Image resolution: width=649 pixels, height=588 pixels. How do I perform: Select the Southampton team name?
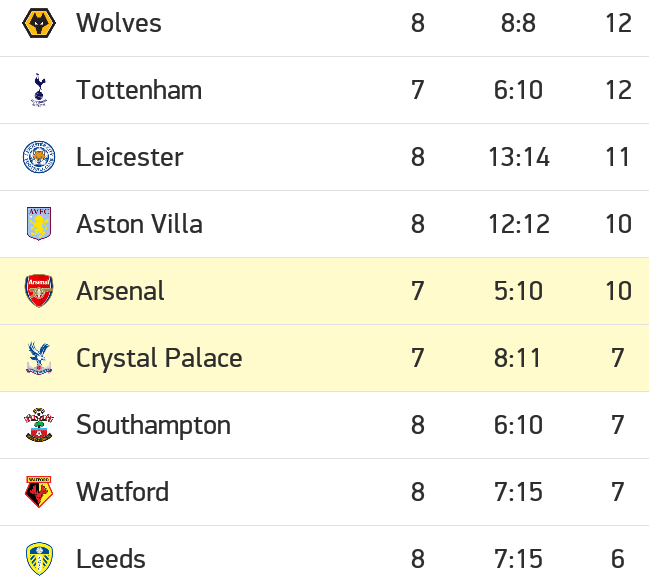(154, 425)
